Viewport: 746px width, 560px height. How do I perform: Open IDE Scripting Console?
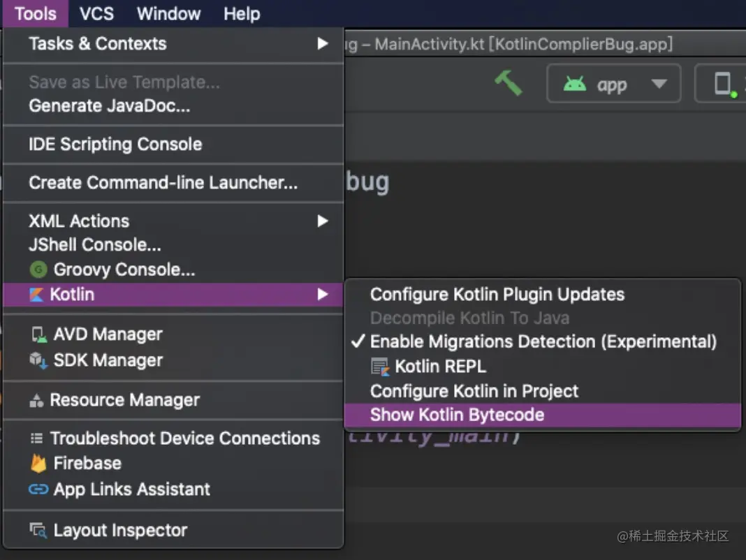point(173,144)
